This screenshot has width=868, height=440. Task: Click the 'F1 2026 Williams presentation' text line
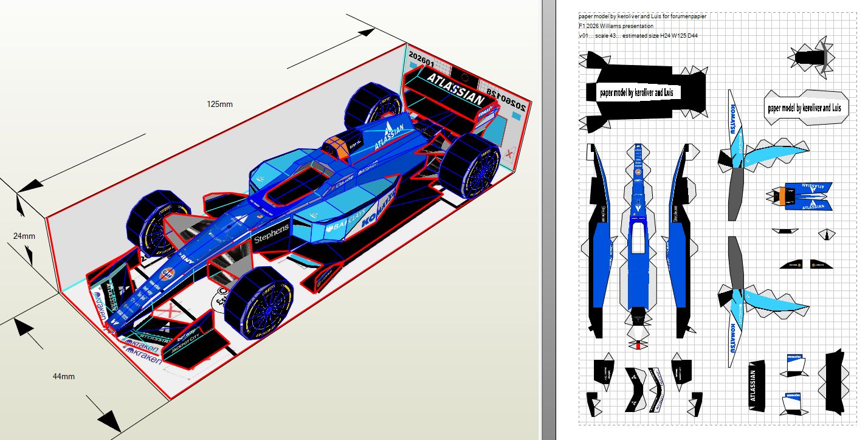tap(616, 26)
